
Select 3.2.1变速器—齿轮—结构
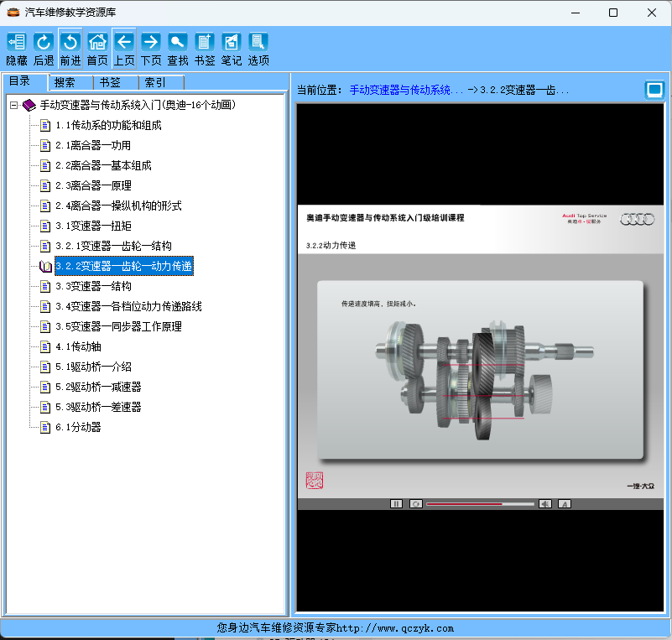tap(113, 246)
